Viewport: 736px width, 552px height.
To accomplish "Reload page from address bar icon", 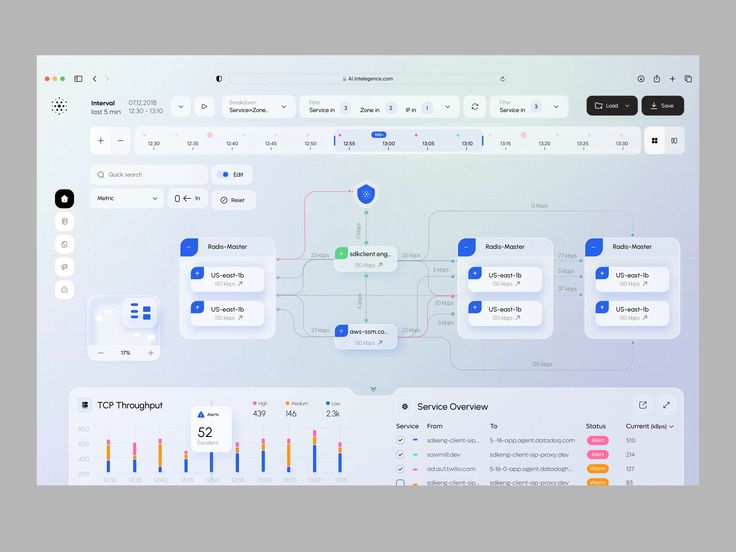I will (x=502, y=79).
